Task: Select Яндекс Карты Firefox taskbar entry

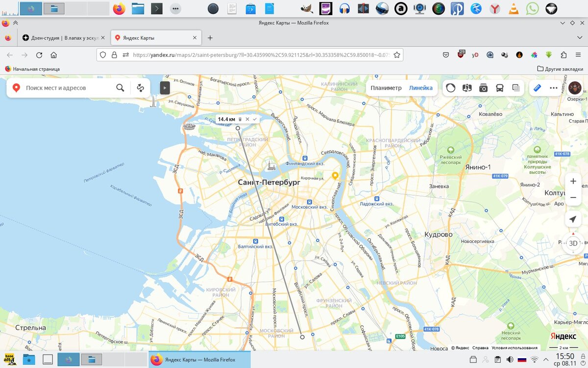Action: pyautogui.click(x=199, y=360)
